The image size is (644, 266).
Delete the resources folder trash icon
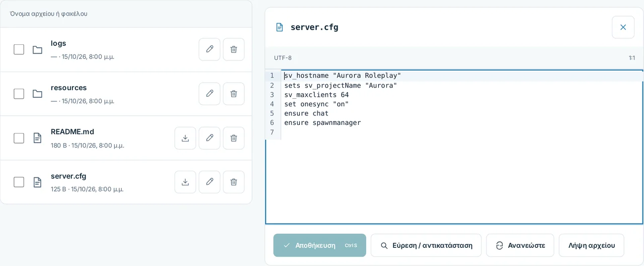233,94
